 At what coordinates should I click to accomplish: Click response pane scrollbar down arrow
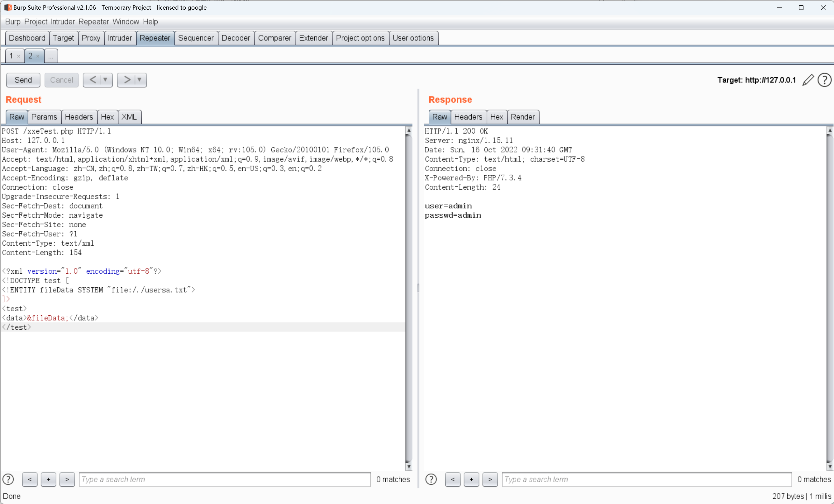pyautogui.click(x=830, y=467)
